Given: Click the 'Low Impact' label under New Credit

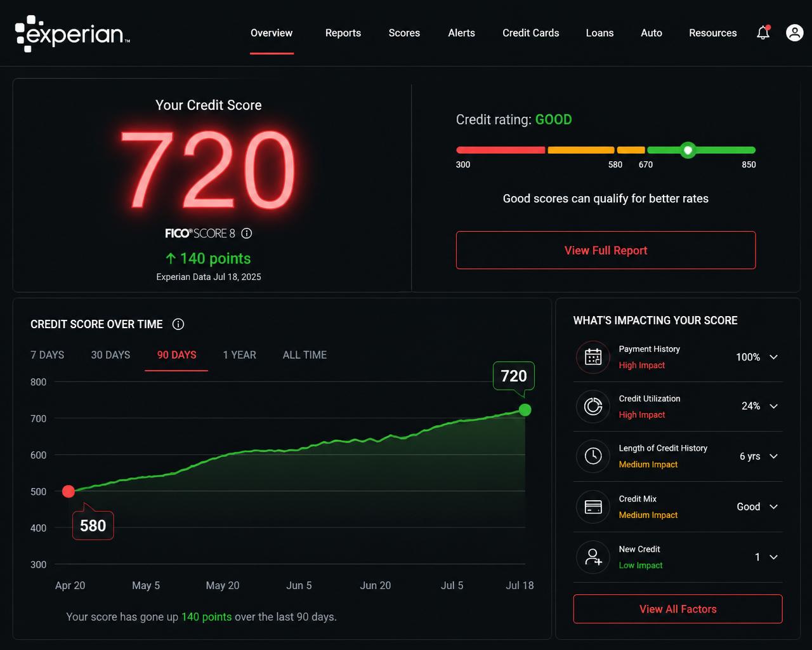Looking at the screenshot, I should click(x=641, y=566).
